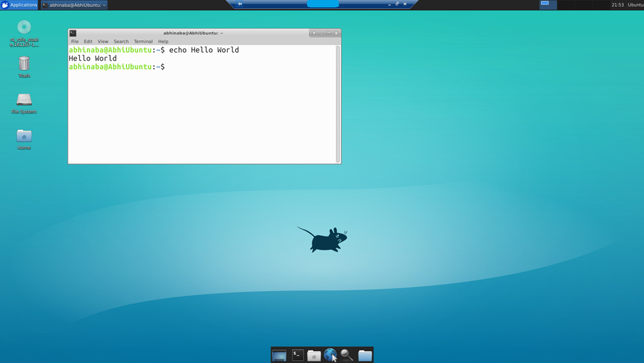Select the abhinaba@AbhiUbuntu taskbar window button
Viewport: 644px width, 363px height.
(x=74, y=5)
